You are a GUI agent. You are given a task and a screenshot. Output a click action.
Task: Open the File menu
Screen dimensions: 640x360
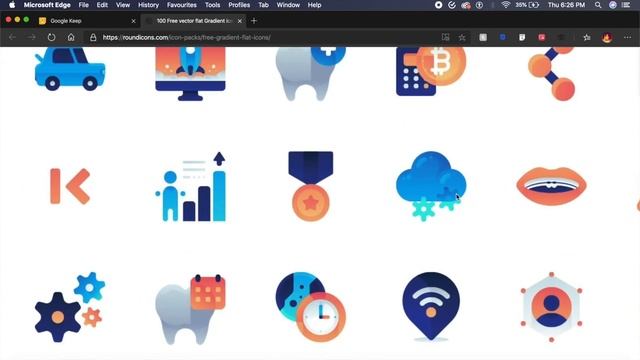(84, 5)
